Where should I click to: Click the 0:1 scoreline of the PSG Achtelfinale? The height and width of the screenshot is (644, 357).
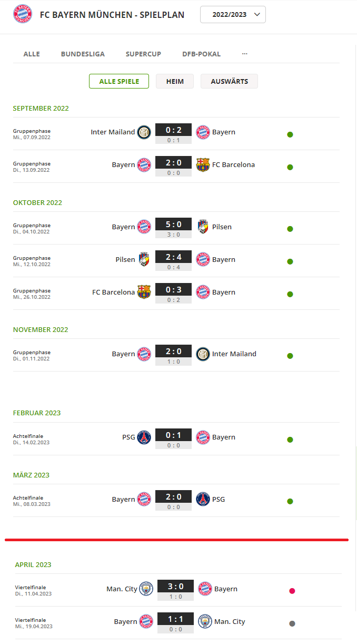(173, 434)
